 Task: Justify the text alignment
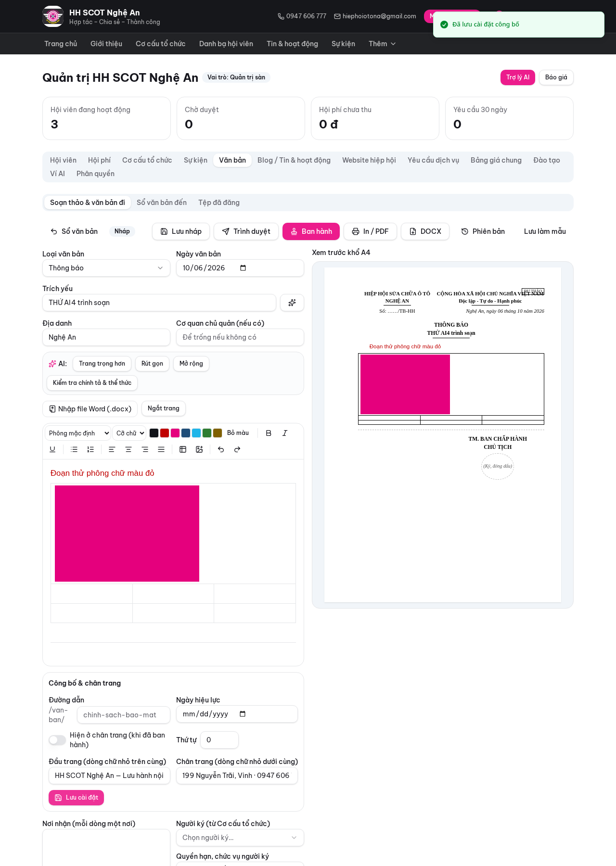click(x=161, y=449)
